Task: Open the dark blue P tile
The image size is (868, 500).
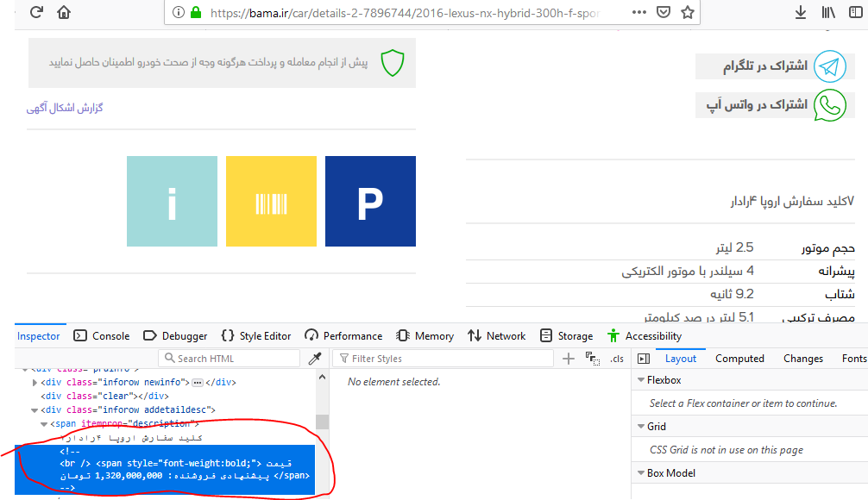Action: (x=370, y=202)
